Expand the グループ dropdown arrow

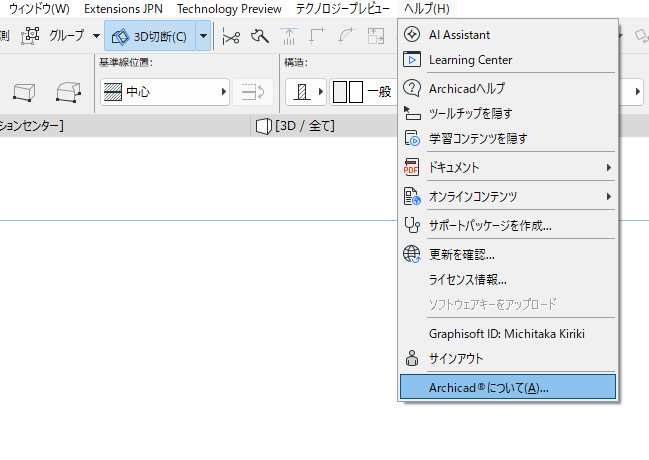96,36
